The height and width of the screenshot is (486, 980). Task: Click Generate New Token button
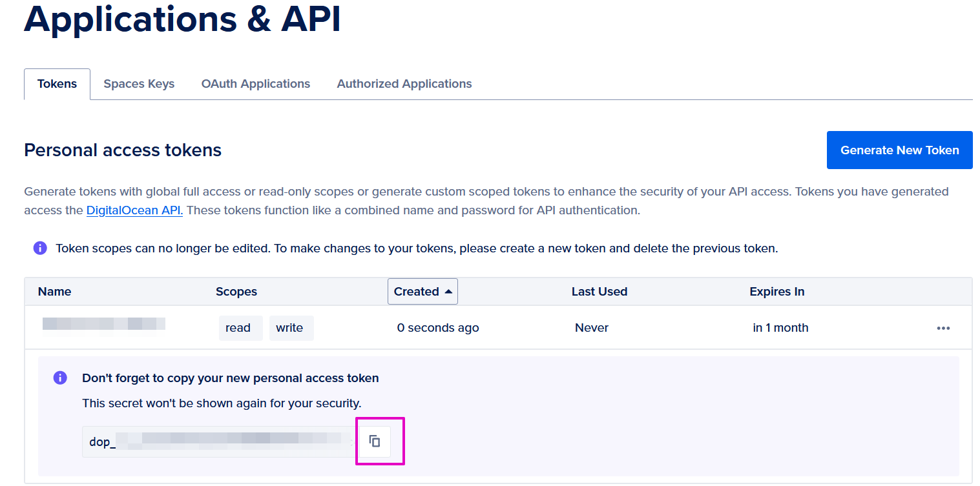click(x=899, y=150)
